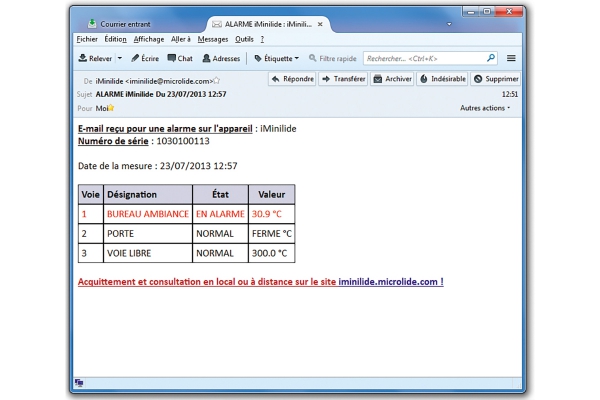Open the ? help menu

[262, 39]
